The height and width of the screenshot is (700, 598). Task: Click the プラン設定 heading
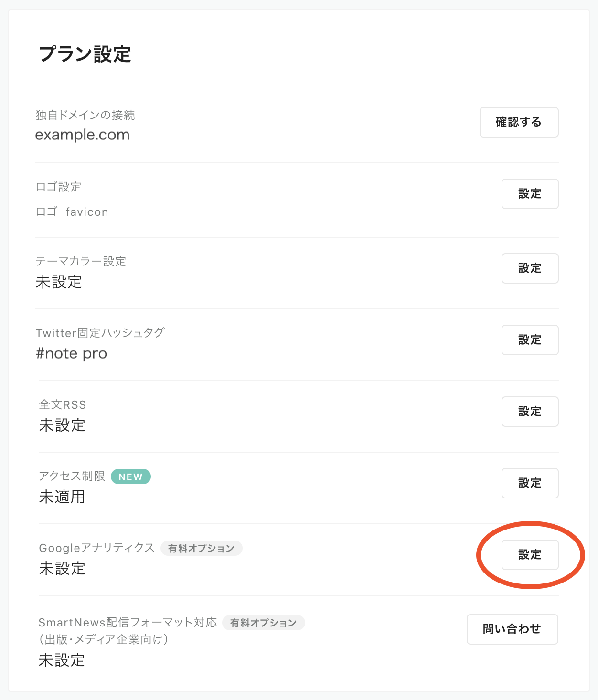tap(85, 54)
